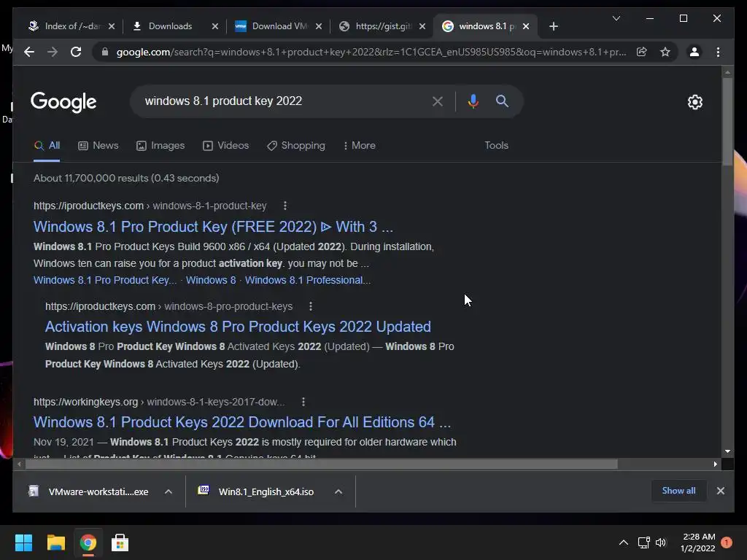Open options for iproductkeys windows-8-1 result
This screenshot has height=560, width=747.
pyautogui.click(x=285, y=206)
